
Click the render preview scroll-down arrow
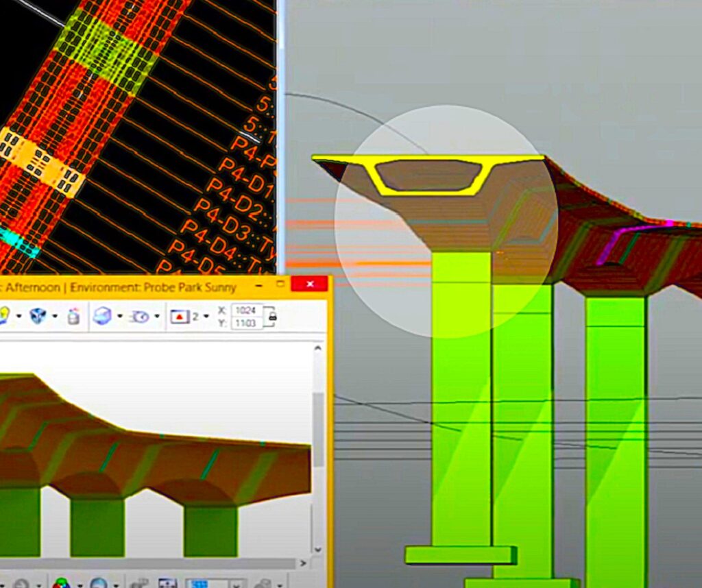point(317,549)
